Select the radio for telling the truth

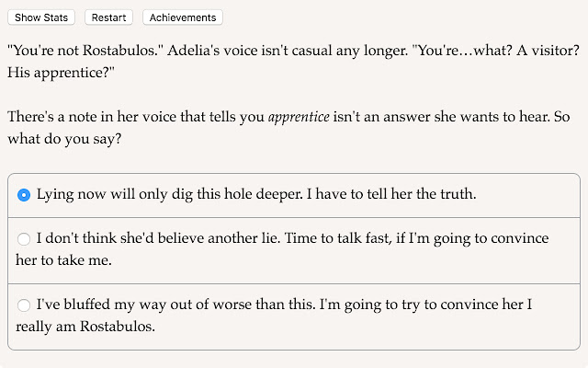24,195
